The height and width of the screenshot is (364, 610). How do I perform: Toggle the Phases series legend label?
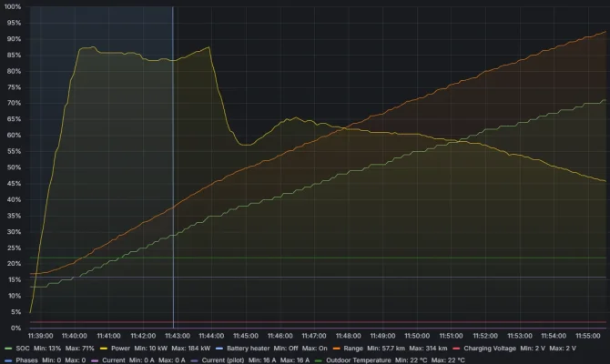tap(26, 360)
